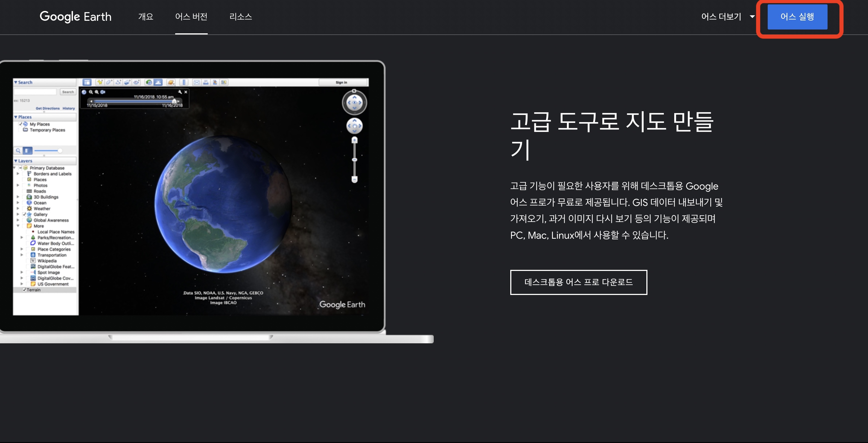Click the Saturn icon to switch planets

tap(171, 83)
